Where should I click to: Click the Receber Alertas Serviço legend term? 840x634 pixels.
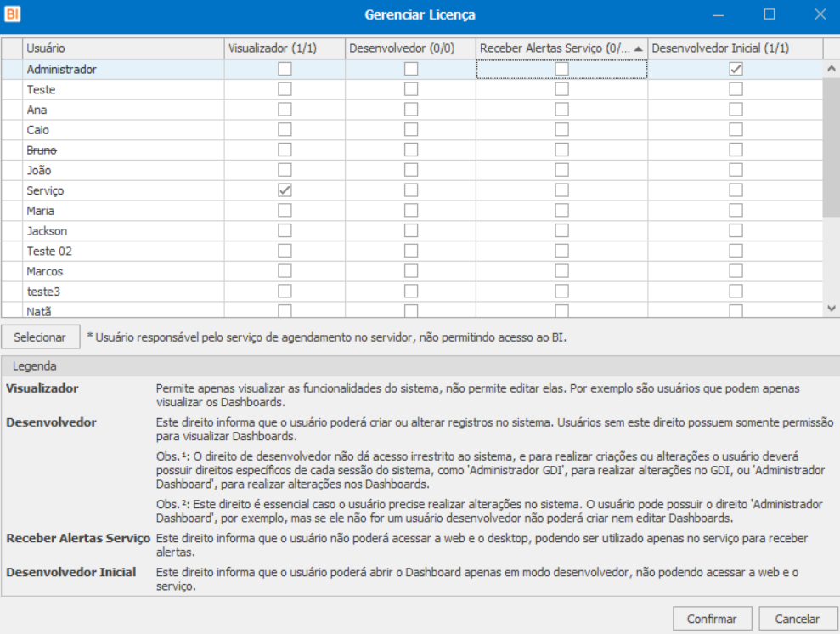tap(78, 538)
